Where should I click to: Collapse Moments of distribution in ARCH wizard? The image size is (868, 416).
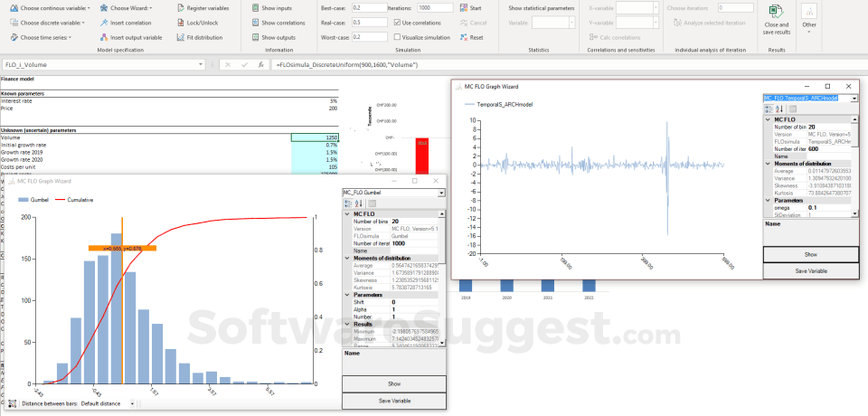(x=768, y=164)
